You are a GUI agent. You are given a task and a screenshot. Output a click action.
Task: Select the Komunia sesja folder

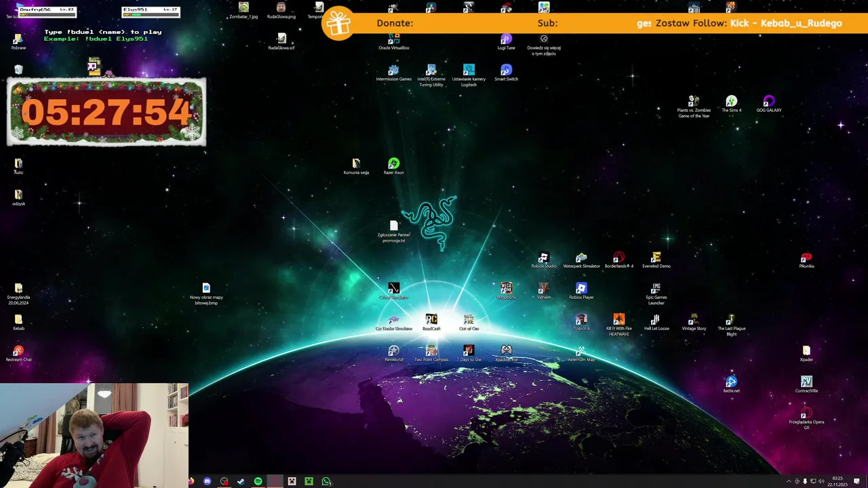(356, 167)
